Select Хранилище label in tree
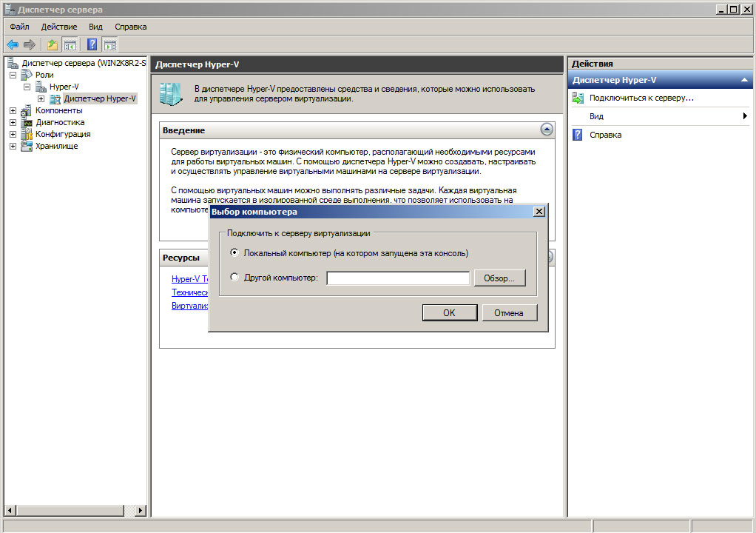Screen dimensions: 756x533 56,146
